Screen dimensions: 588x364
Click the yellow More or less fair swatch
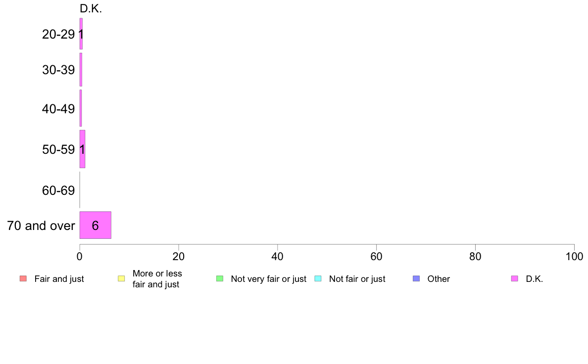click(121, 278)
